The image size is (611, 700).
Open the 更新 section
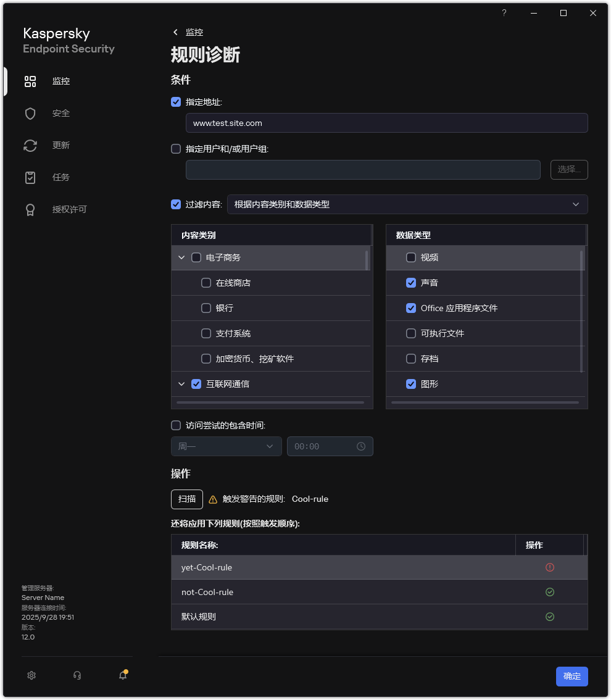click(61, 145)
